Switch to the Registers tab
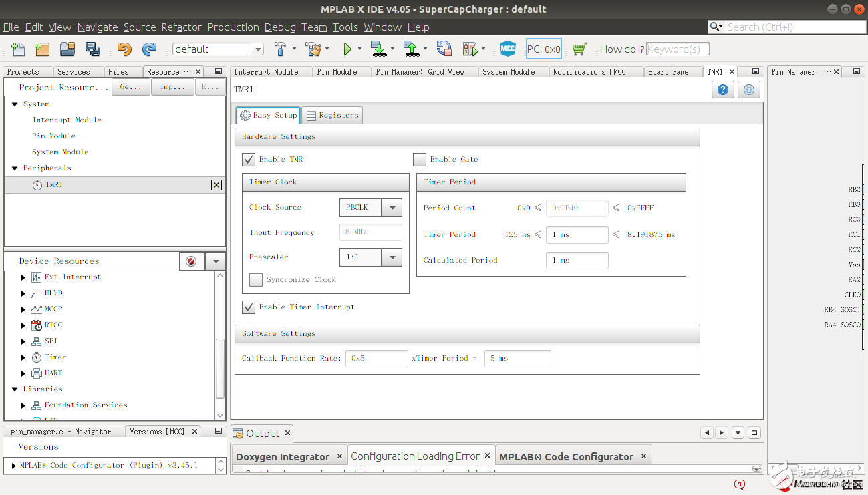The height and width of the screenshot is (495, 868). (332, 115)
